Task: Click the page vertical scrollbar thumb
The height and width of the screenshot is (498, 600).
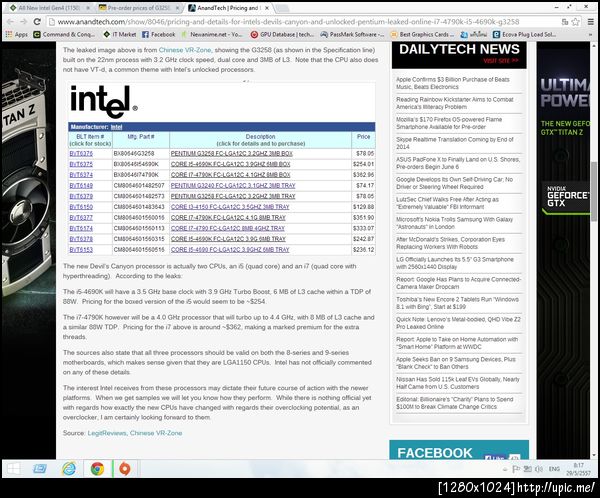Action: tap(593, 191)
